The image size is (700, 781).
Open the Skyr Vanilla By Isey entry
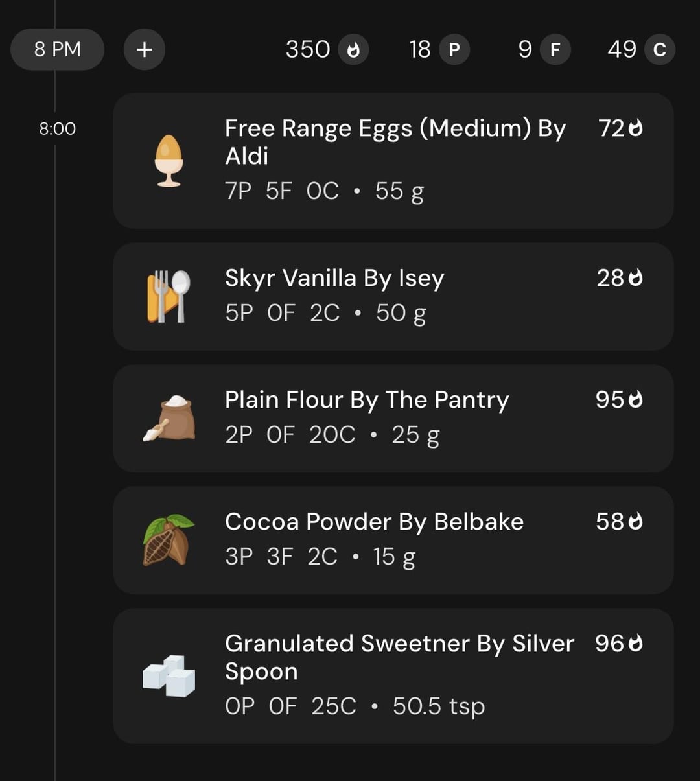[393, 297]
